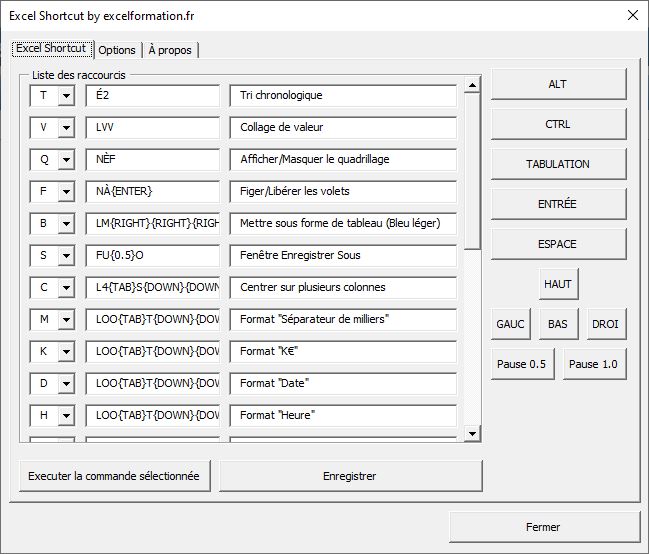Viewport: 649px width, 554px height.
Task: Open the shortcut key dropdown for D
Action: (66, 383)
